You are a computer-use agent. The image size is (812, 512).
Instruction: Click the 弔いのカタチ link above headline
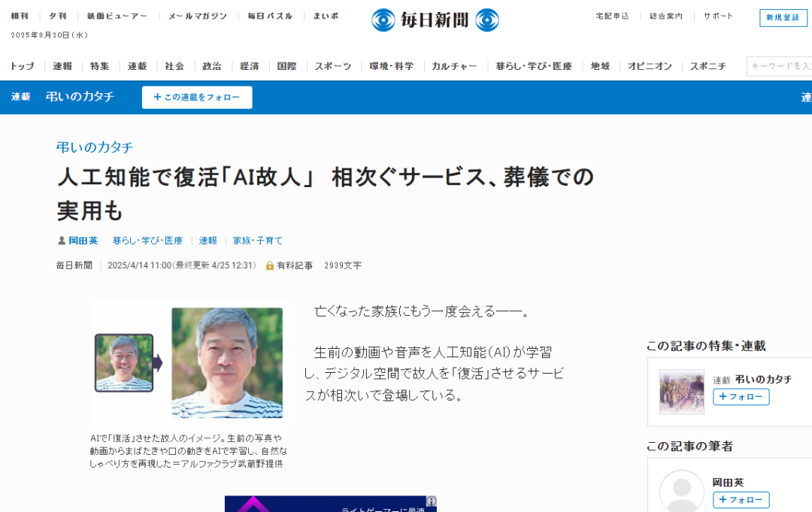coord(95,147)
